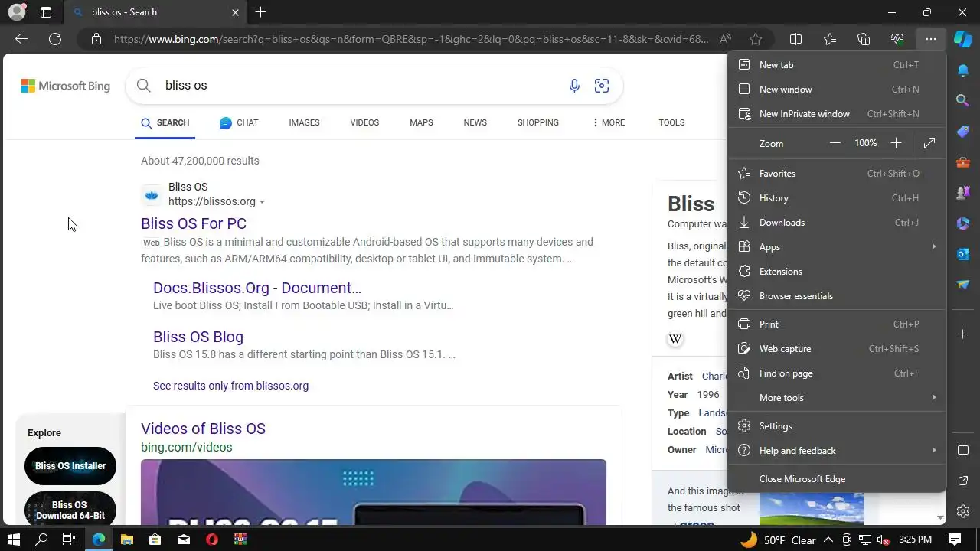The image size is (980, 551).
Task: Open the sidebar tools briefcase icon
Action: (963, 162)
